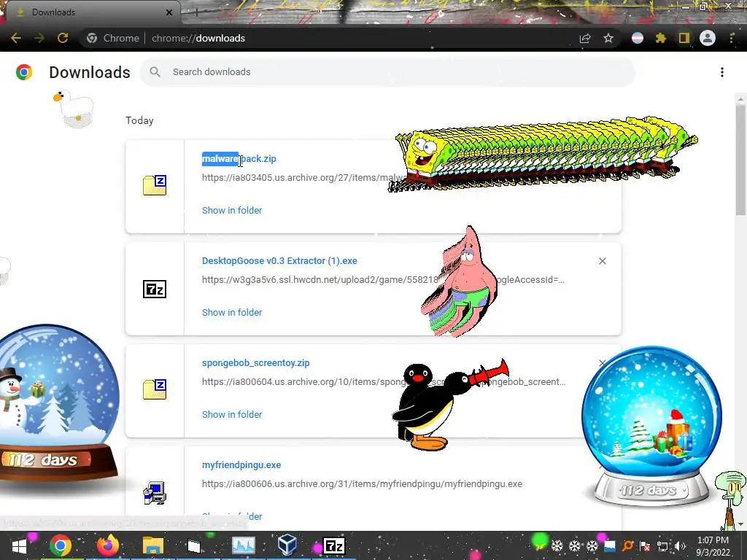Screen dimensions: 747x560
Task: Open the malwarepack.zip download link
Action: (239, 158)
